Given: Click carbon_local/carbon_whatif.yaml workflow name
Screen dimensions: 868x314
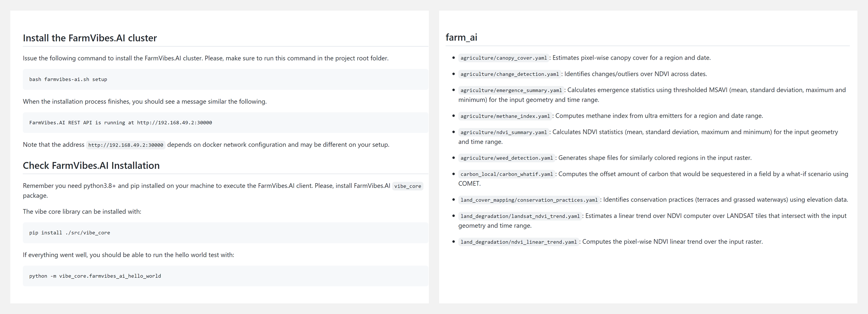Looking at the screenshot, I should click(506, 174).
